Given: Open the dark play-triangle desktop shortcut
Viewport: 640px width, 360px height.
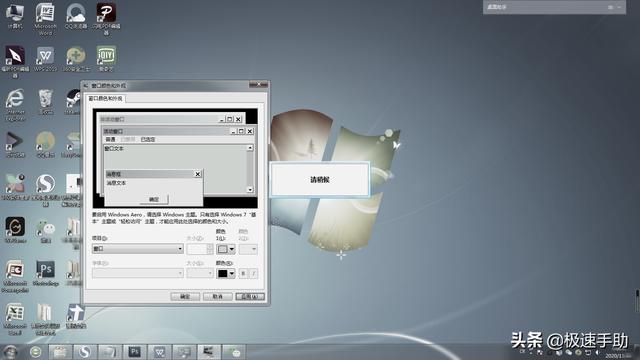Looking at the screenshot, I should (x=15, y=144).
